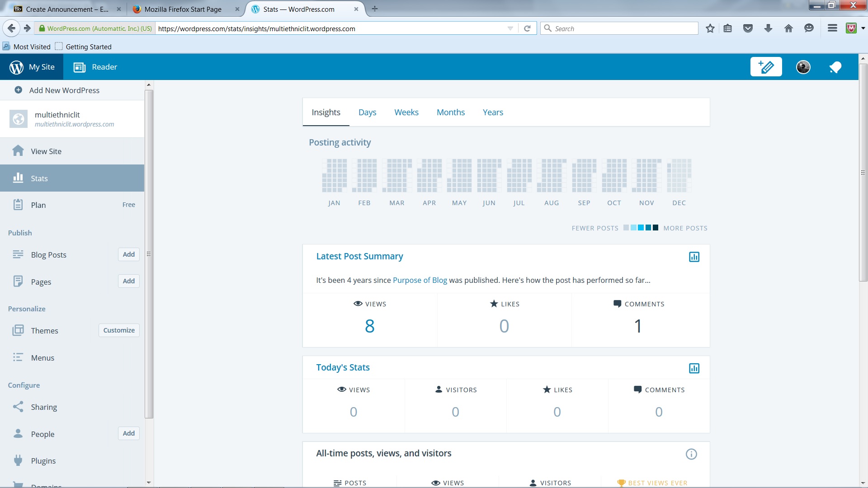868x488 pixels.
Task: Click the Menus list icon
Action: point(18,357)
